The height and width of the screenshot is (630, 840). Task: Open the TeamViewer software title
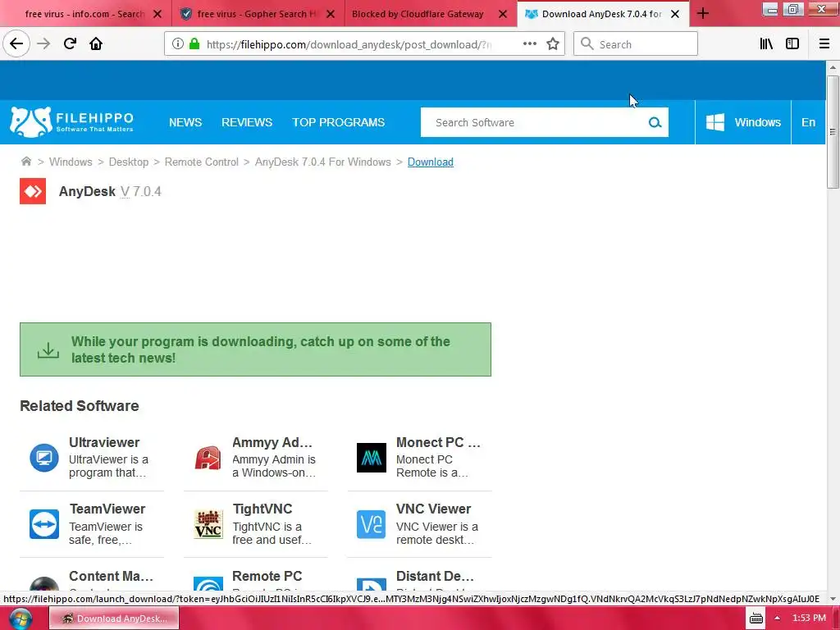[107, 509]
